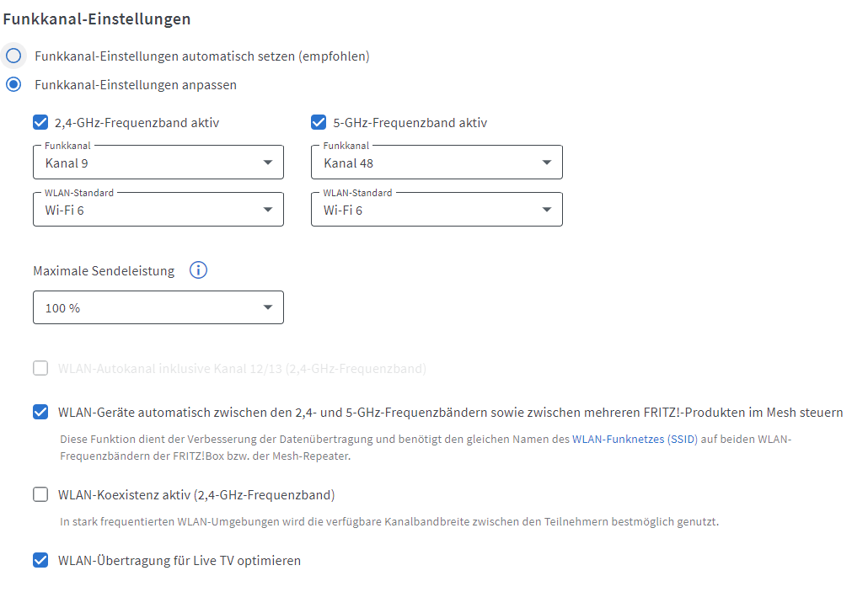Toggle automatic band steering in Mesh checkbox
Screen dimensions: 868x592
click(x=40, y=413)
